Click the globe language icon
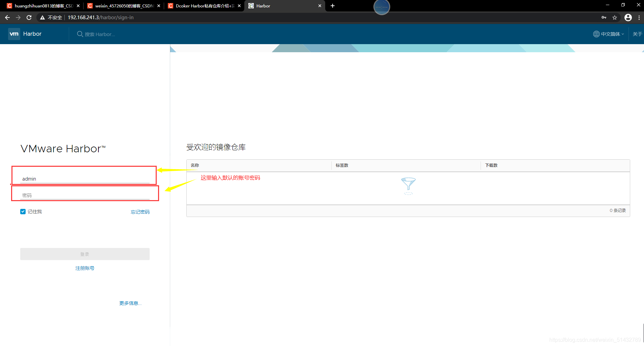The height and width of the screenshot is (346, 644). coord(596,34)
